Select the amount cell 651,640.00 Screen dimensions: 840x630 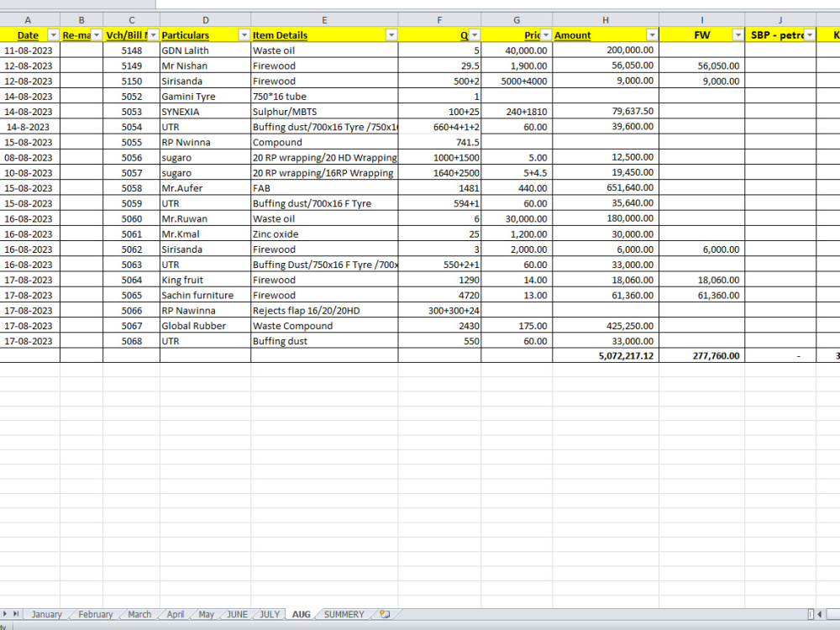pyautogui.click(x=606, y=188)
